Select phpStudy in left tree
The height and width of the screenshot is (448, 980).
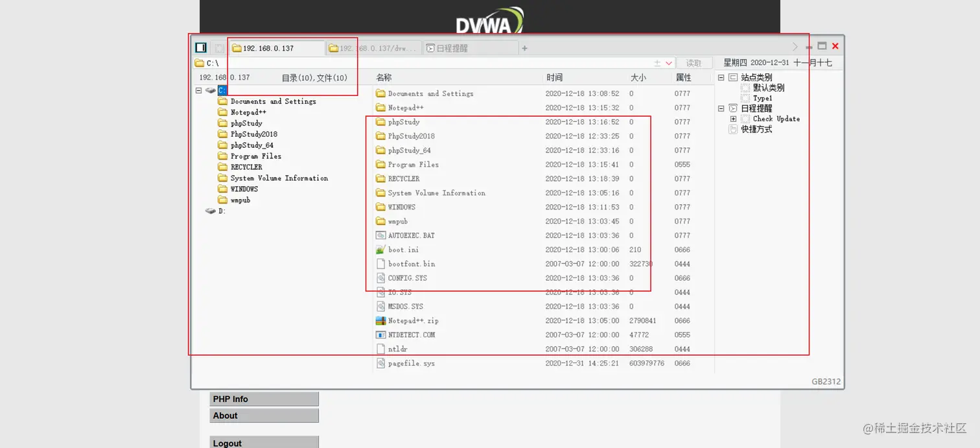tap(246, 123)
